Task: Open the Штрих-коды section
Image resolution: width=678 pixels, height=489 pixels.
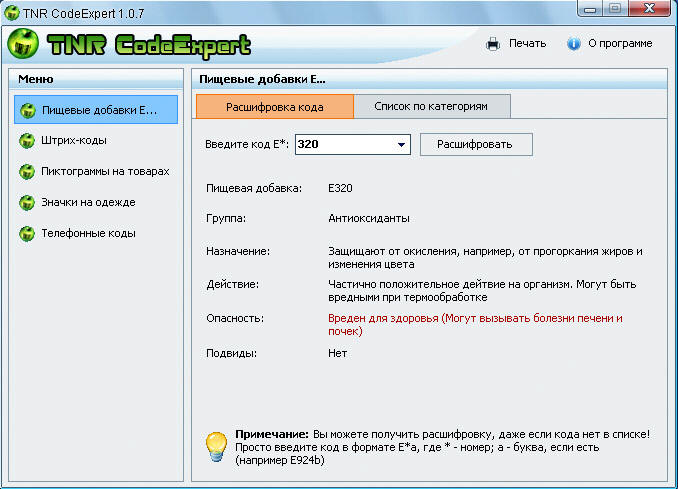Action: [74, 141]
